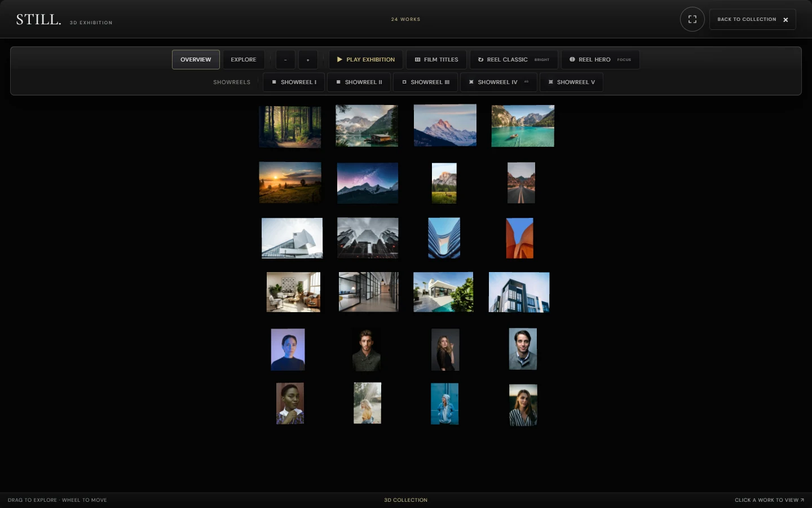The width and height of the screenshot is (812, 508).
Task: Open the lake cabin mountain photo
Action: pyautogui.click(x=367, y=126)
